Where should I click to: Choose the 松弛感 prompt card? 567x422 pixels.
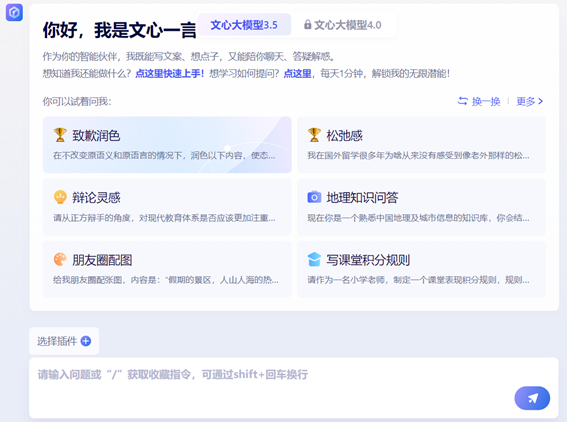point(421,145)
